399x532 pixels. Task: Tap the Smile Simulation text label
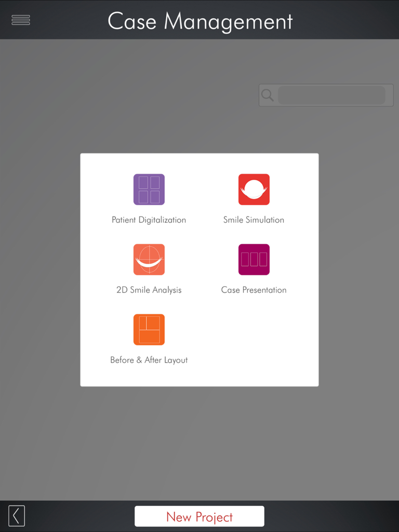pyautogui.click(x=254, y=220)
